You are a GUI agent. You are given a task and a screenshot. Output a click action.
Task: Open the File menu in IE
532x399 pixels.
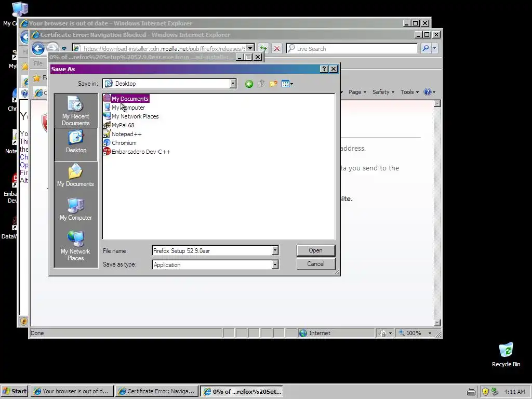(38, 63)
